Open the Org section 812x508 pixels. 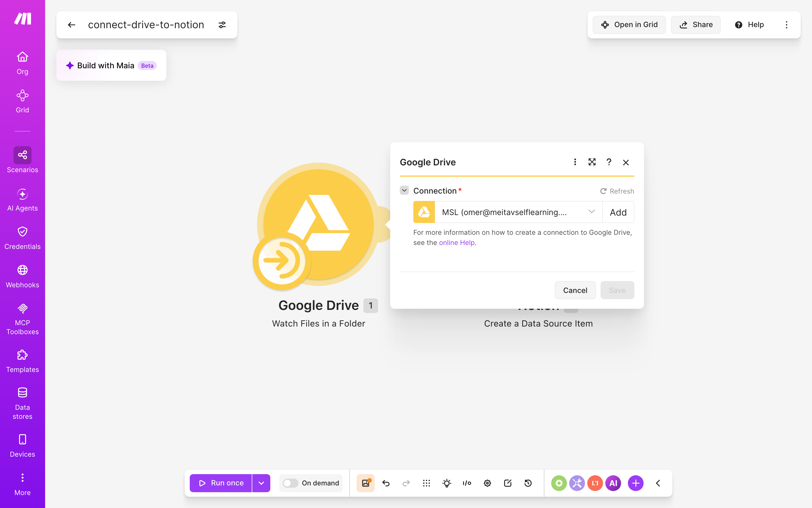23,63
